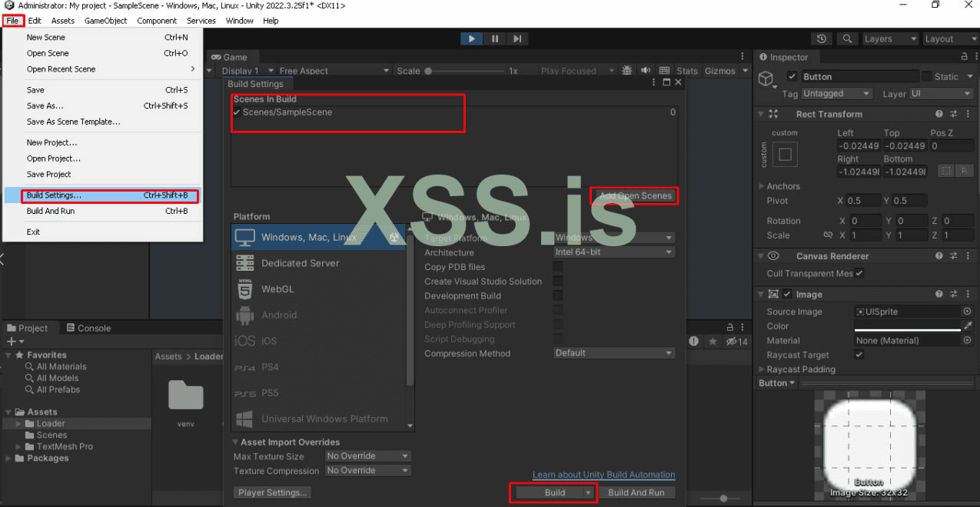The height and width of the screenshot is (507, 980).
Task: Toggle the Button active checkbox
Action: (792, 76)
